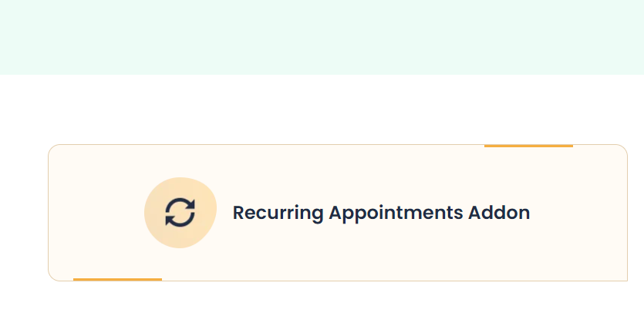This screenshot has height=313, width=644.
Task: Click empty card space left of the icon
Action: click(96, 213)
